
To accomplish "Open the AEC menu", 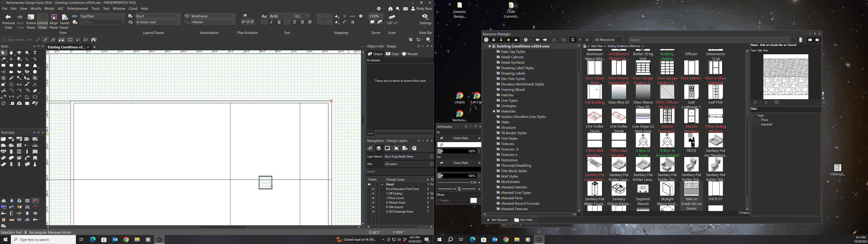I will click(x=61, y=9).
